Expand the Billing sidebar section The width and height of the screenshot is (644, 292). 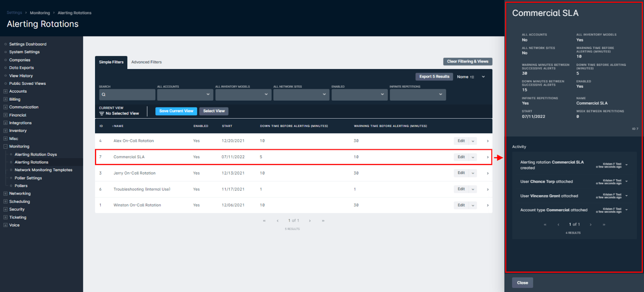click(x=5, y=99)
